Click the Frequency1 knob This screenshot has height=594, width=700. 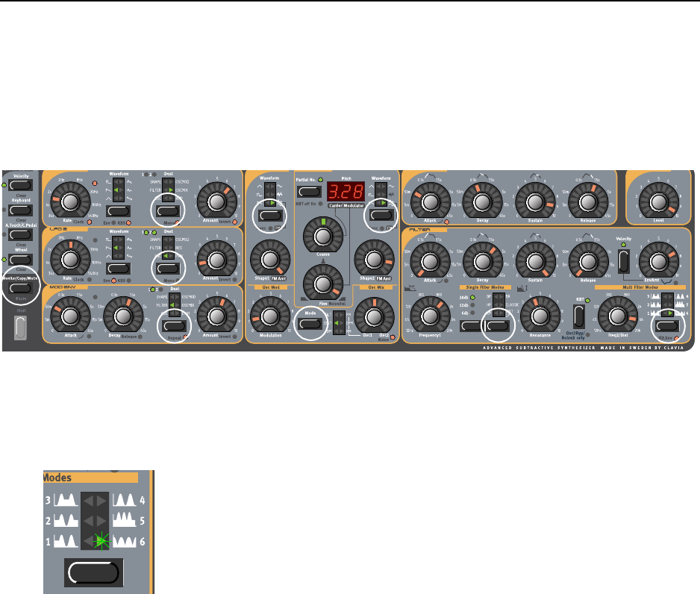(430, 316)
